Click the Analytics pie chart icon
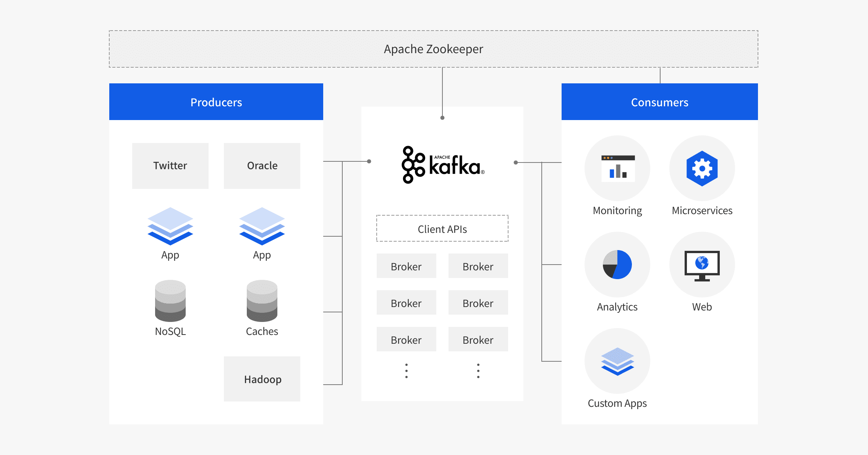The height and width of the screenshot is (455, 868). (617, 265)
